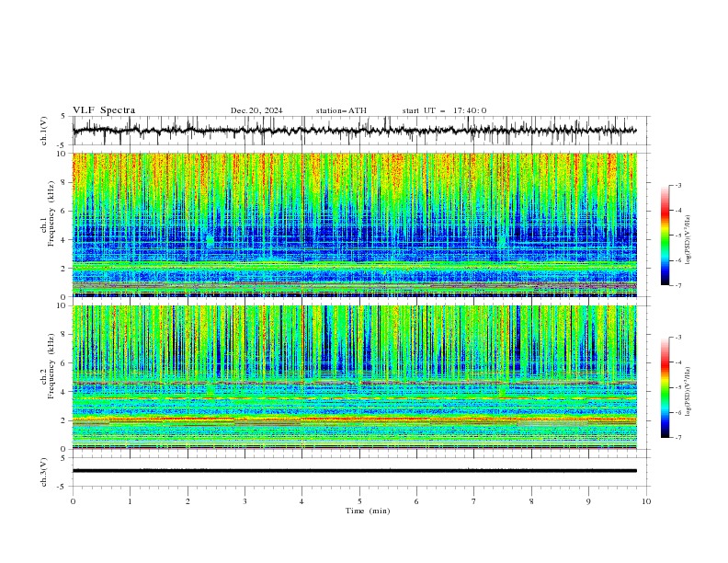728x563 pixels.
Task: Click the 'Time (min)' axis title
Action: pos(368,511)
